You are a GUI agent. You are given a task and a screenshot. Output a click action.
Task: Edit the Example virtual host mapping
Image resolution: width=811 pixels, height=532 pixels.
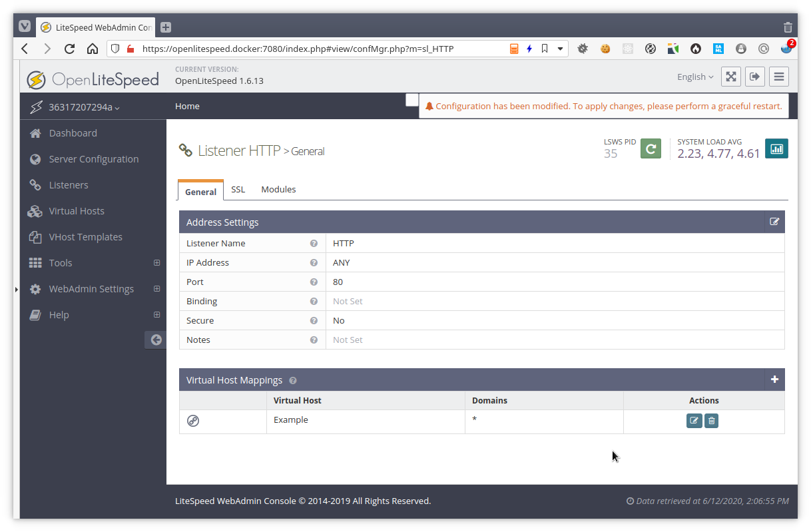694,421
